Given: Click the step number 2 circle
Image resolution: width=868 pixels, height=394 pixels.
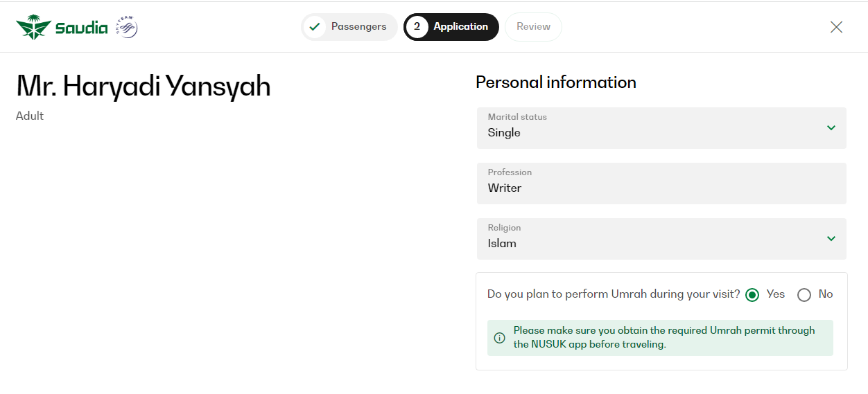Looking at the screenshot, I should pyautogui.click(x=417, y=27).
